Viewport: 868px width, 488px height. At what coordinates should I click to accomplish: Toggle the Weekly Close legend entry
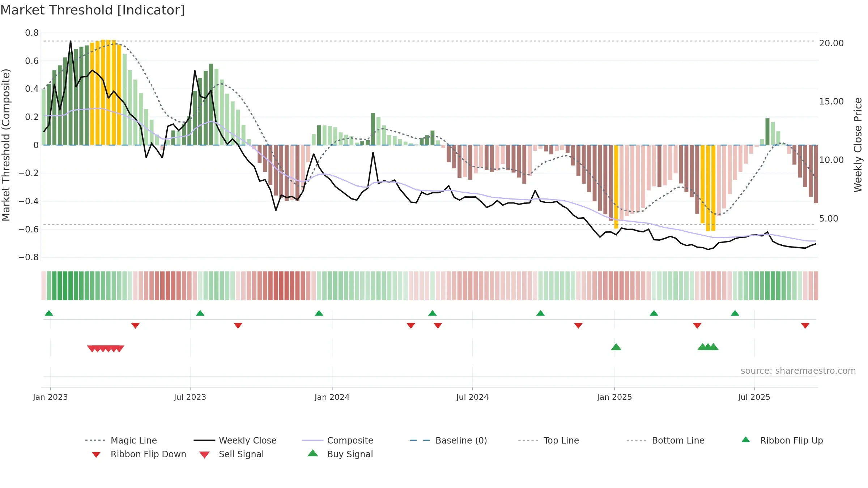coord(235,441)
